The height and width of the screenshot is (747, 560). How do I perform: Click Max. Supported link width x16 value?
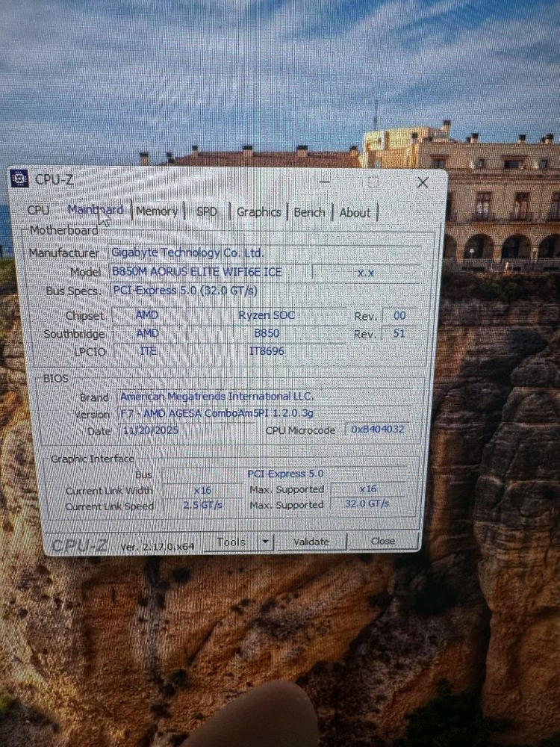coord(368,489)
